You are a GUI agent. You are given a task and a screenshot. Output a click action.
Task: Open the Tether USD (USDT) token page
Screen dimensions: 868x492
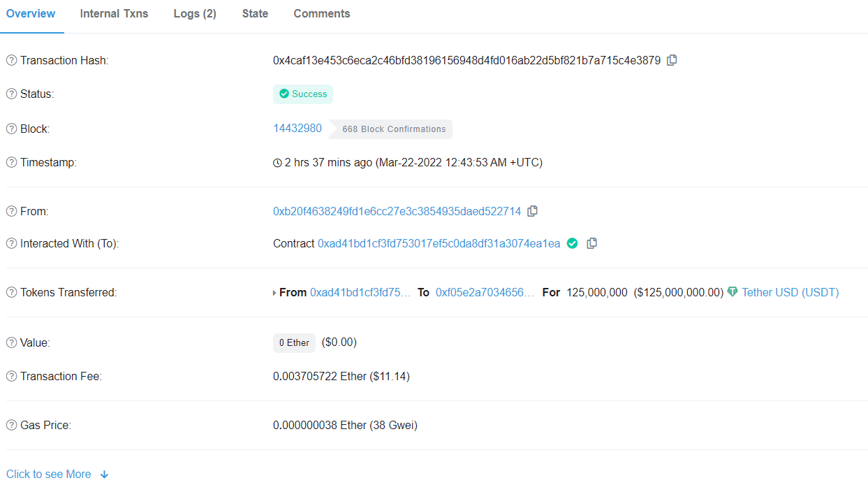click(790, 291)
